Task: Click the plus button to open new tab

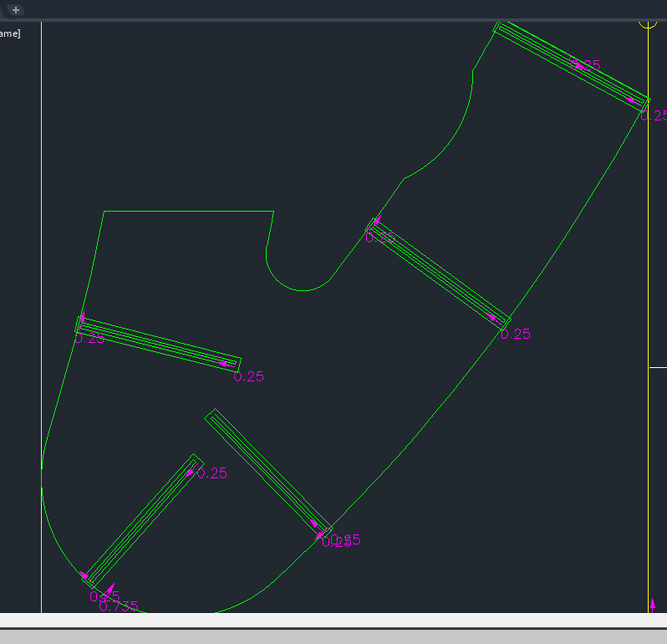Action: click(x=15, y=10)
